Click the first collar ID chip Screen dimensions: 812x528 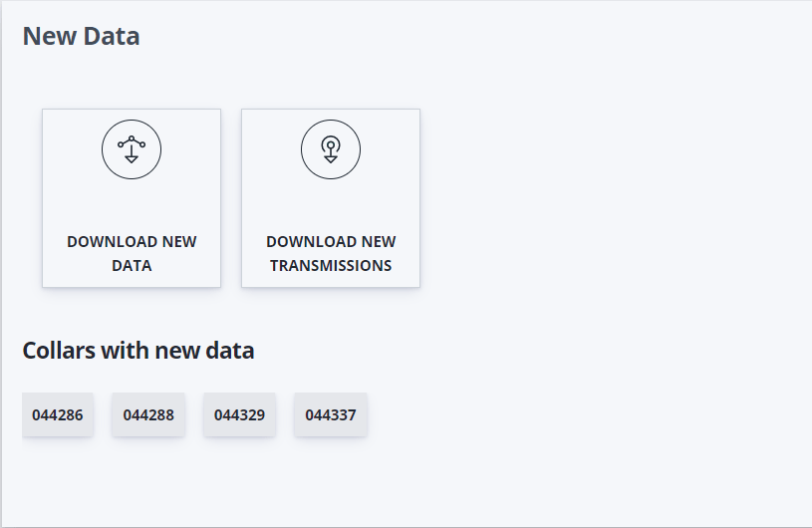tap(58, 414)
